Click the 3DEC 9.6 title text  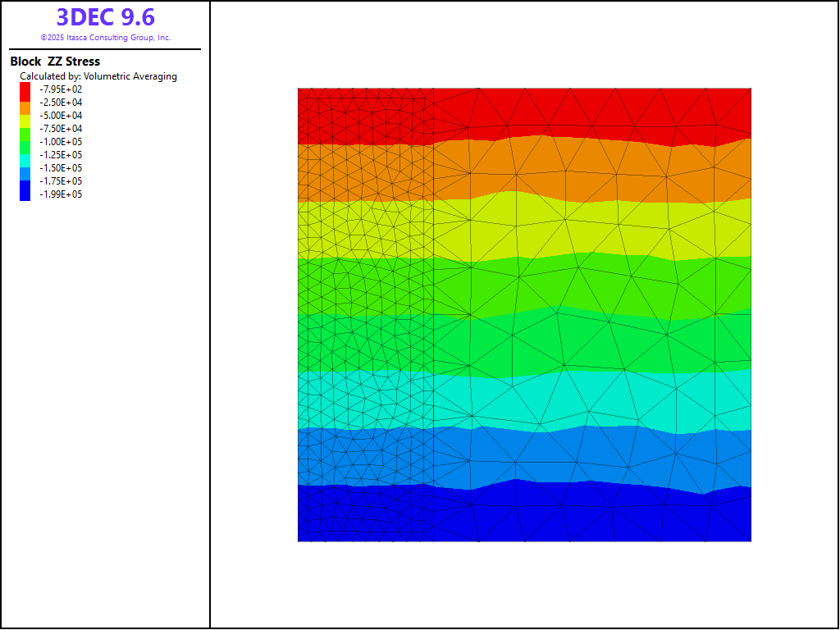pos(105,17)
